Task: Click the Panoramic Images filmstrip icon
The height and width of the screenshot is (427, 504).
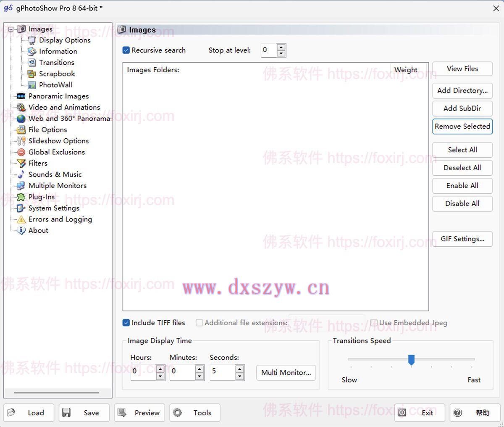Action: (x=21, y=96)
